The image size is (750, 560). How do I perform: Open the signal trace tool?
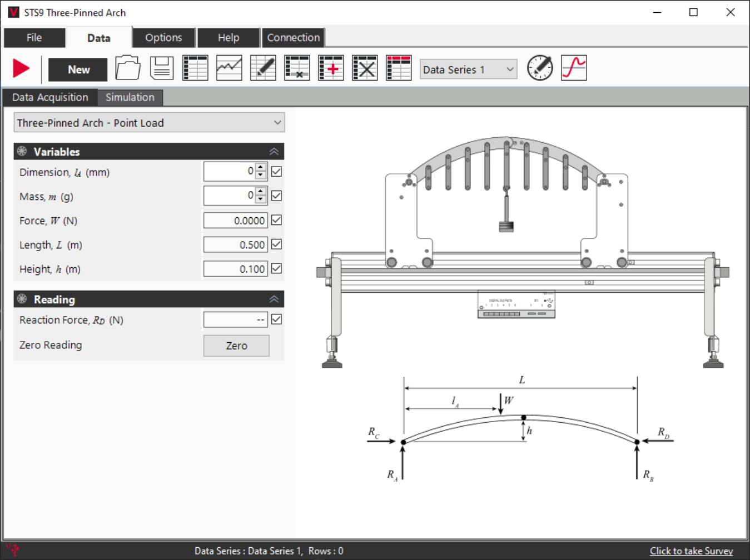pos(574,68)
